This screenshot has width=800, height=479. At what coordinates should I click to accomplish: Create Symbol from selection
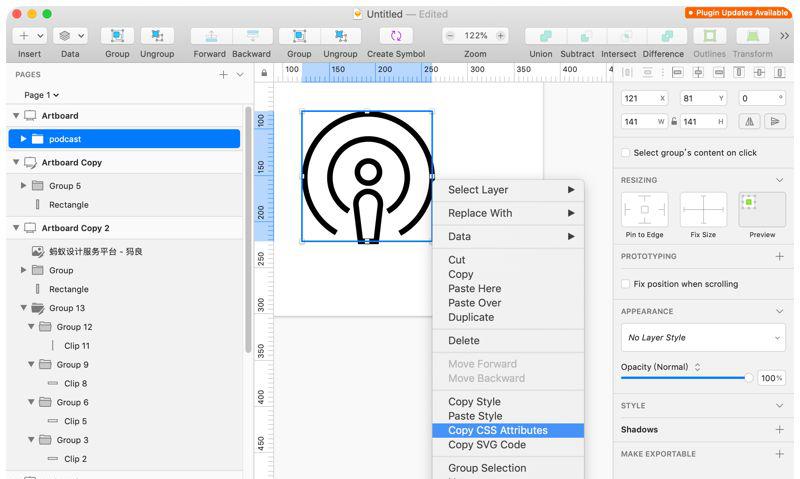pyautogui.click(x=396, y=36)
